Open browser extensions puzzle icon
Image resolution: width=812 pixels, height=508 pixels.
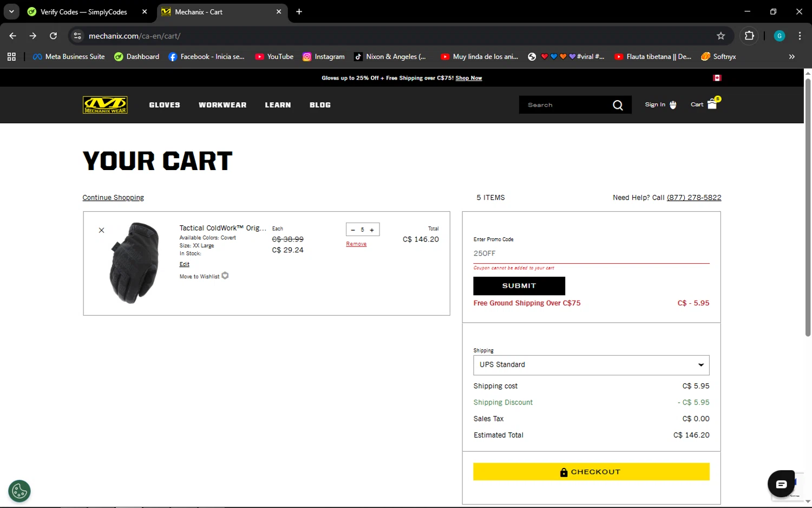pyautogui.click(x=749, y=36)
